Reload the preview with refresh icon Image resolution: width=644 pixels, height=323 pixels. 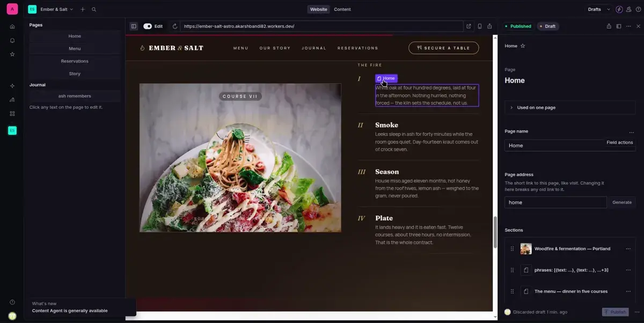point(175,26)
